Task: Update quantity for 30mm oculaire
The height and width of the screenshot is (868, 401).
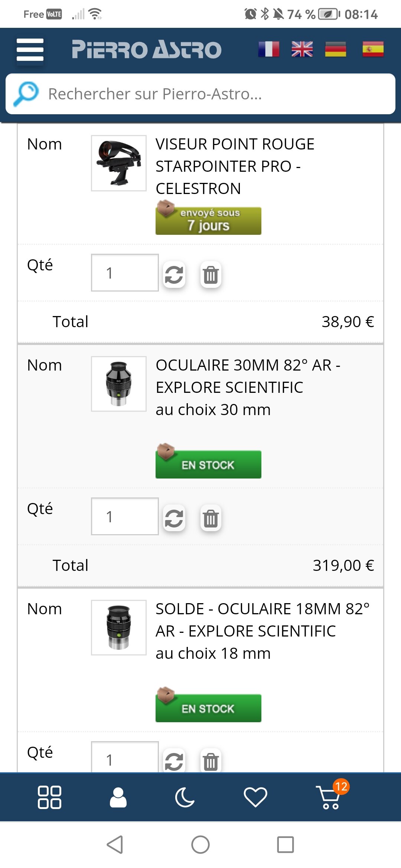Action: click(174, 518)
